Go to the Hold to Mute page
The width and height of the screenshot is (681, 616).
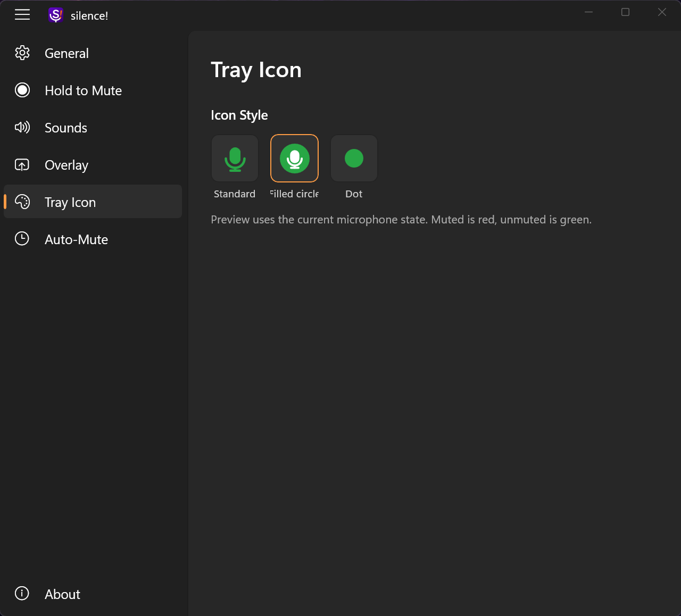point(83,90)
